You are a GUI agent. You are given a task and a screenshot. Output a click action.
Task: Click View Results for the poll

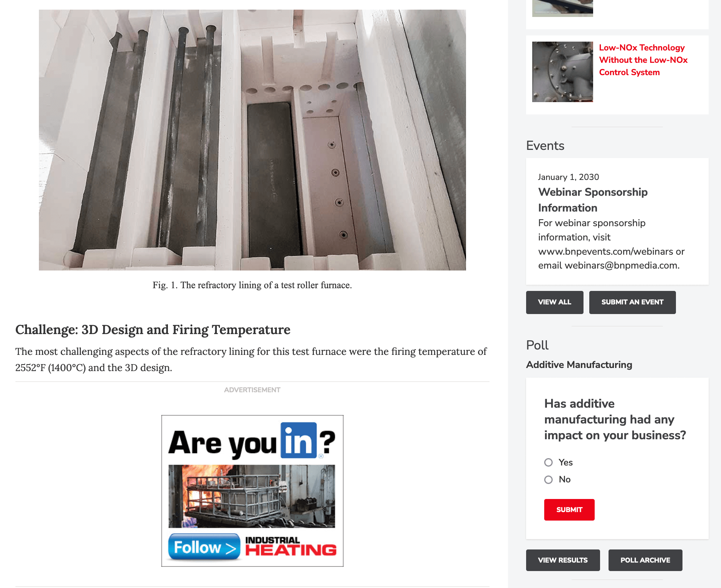point(563,560)
